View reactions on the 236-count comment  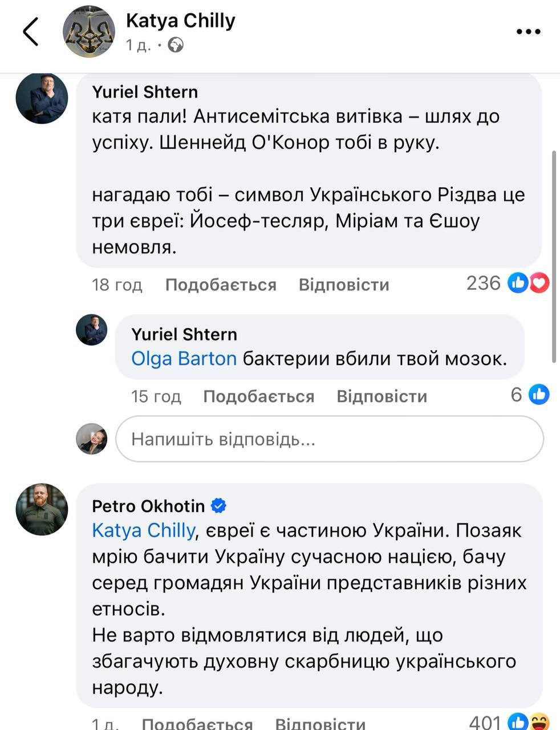coord(529,283)
